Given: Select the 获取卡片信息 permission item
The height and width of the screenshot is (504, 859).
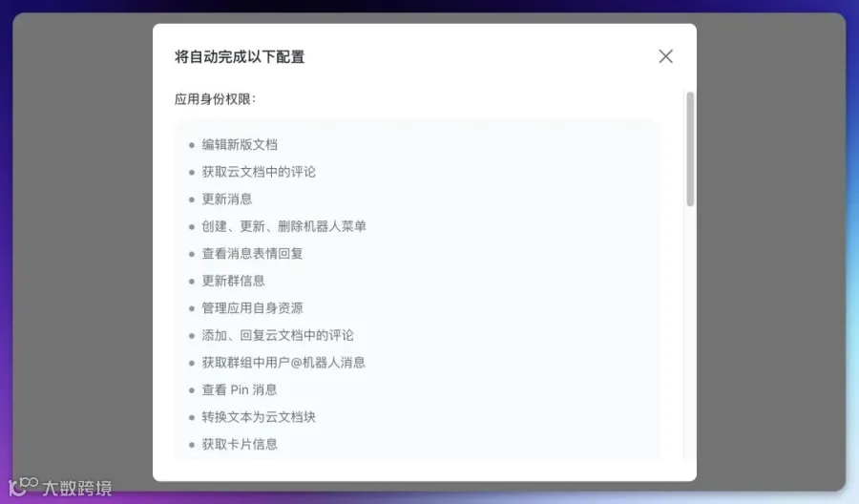Looking at the screenshot, I should pyautogui.click(x=240, y=444).
